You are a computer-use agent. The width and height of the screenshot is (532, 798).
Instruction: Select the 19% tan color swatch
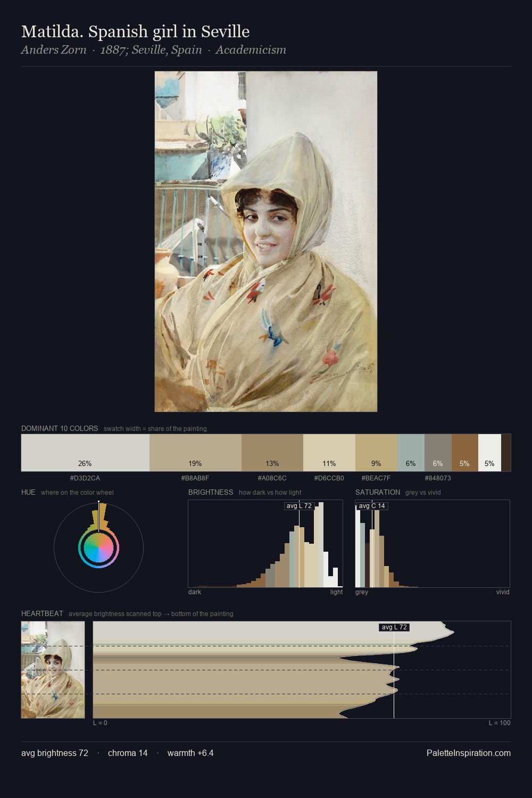coord(195,453)
